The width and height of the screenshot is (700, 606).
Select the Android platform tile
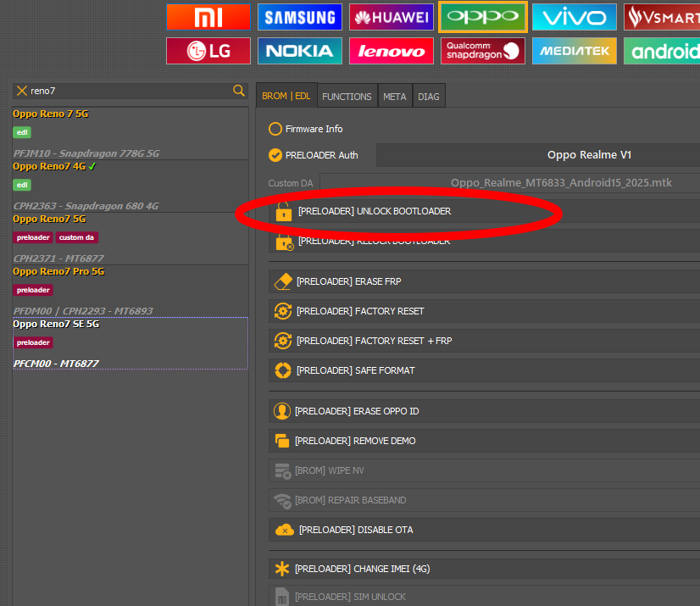[662, 51]
